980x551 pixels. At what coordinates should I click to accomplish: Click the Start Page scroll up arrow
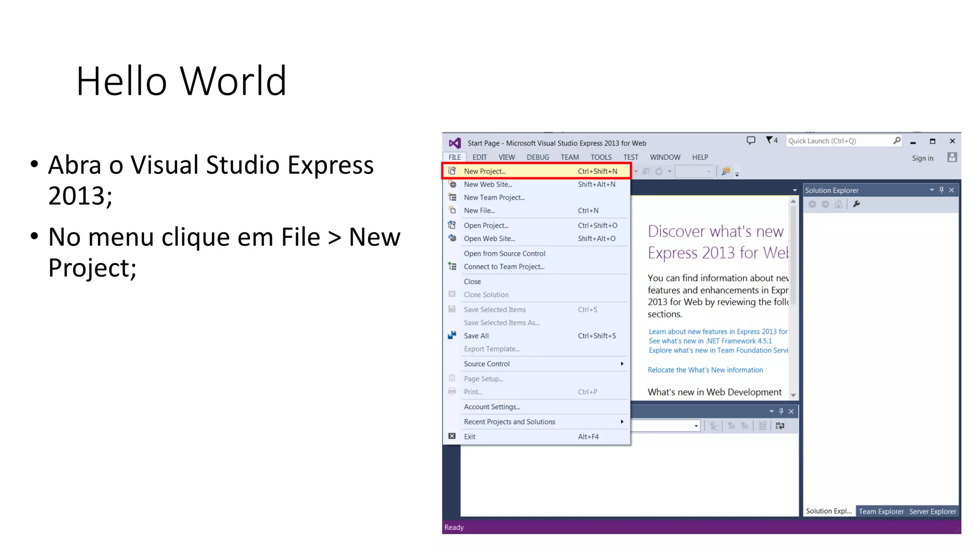point(793,201)
